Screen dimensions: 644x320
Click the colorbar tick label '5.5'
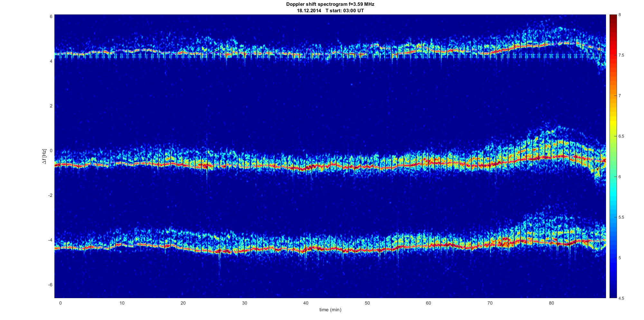tap(621, 217)
